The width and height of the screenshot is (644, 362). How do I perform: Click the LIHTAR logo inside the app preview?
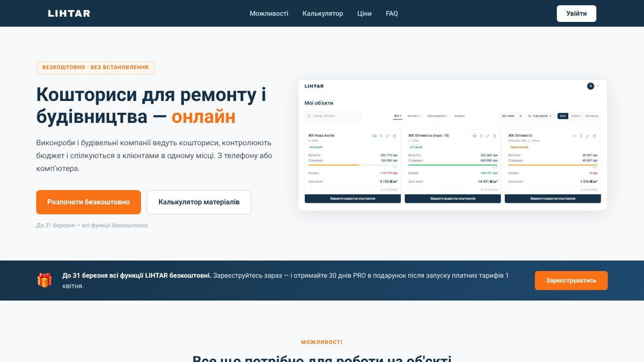coord(314,86)
